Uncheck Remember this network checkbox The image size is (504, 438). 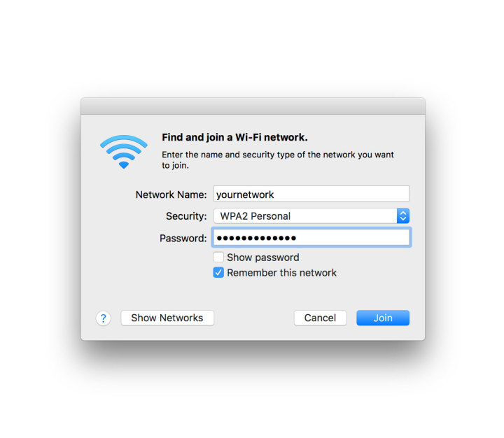coord(218,272)
